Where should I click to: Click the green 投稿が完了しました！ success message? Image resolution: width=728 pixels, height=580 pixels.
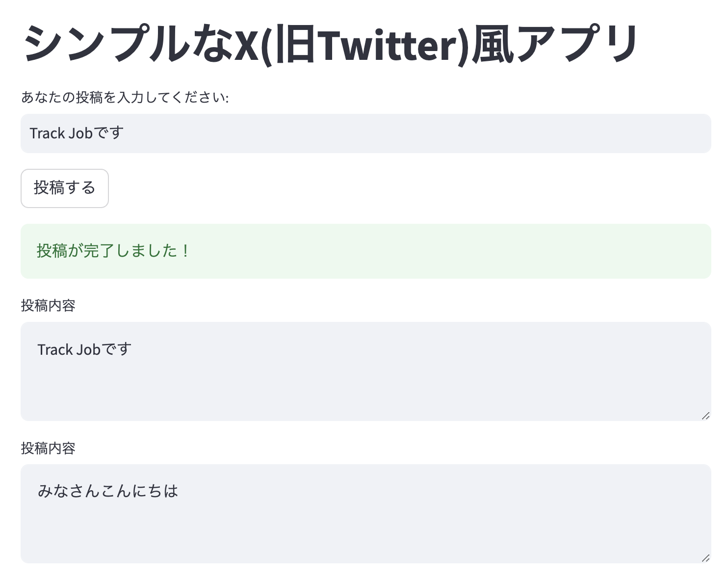tap(112, 251)
